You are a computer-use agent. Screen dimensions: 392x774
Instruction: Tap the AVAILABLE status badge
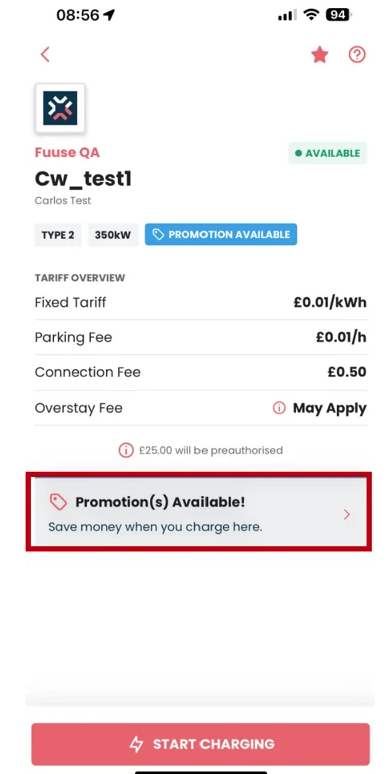[328, 153]
